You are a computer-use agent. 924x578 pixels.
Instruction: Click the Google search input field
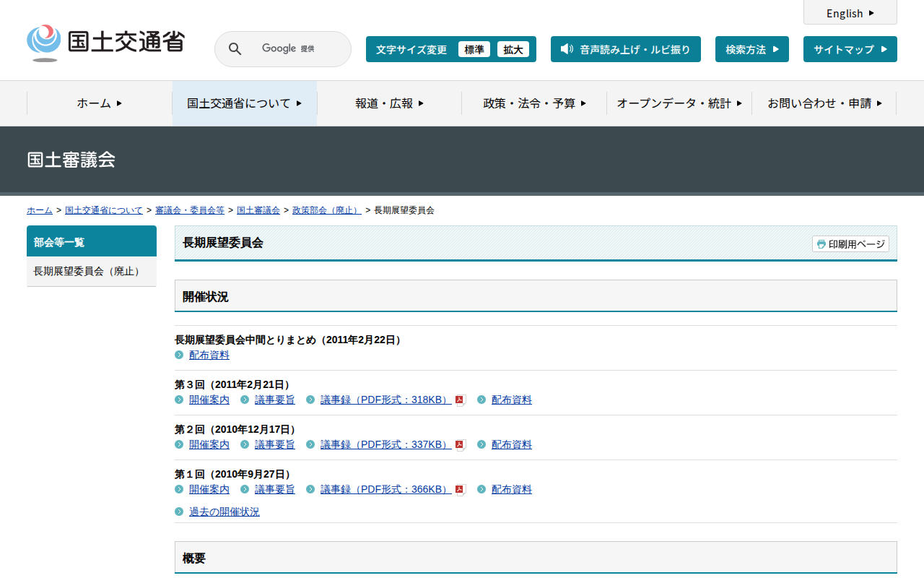(296, 49)
